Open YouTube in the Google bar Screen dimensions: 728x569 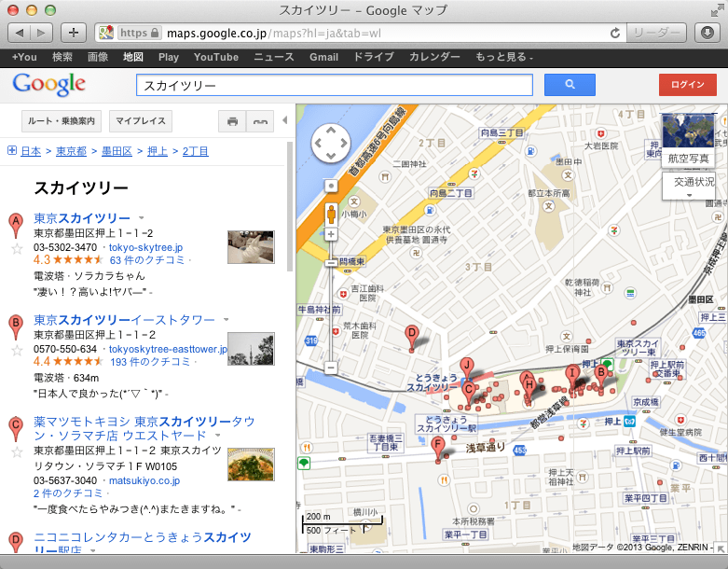pos(216,57)
